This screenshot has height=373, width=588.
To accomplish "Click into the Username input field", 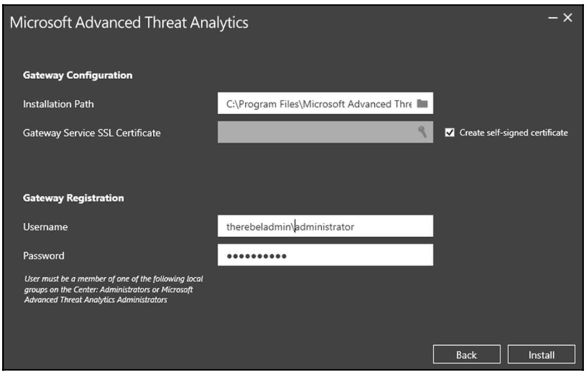I will (325, 226).
